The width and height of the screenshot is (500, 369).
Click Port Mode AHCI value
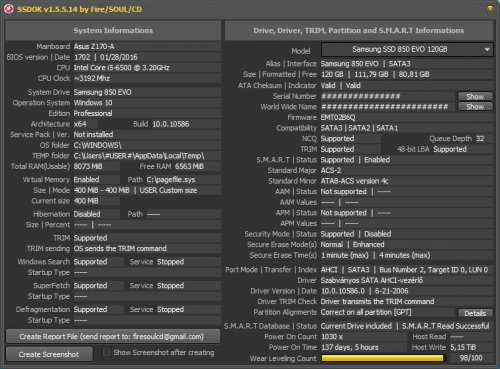click(x=329, y=270)
